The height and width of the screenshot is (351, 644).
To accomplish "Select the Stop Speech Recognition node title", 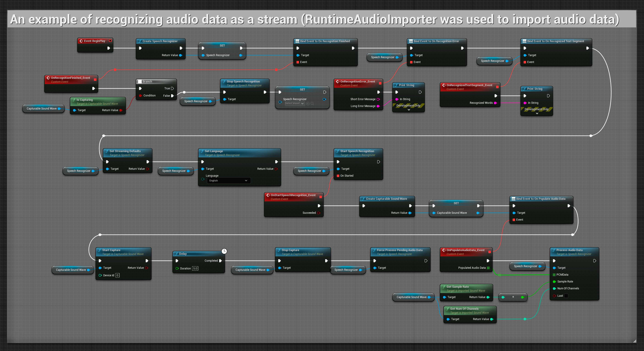I will (243, 82).
